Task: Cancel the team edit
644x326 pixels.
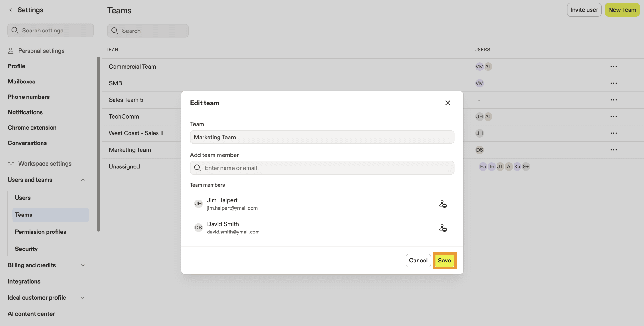Action: pyautogui.click(x=418, y=261)
